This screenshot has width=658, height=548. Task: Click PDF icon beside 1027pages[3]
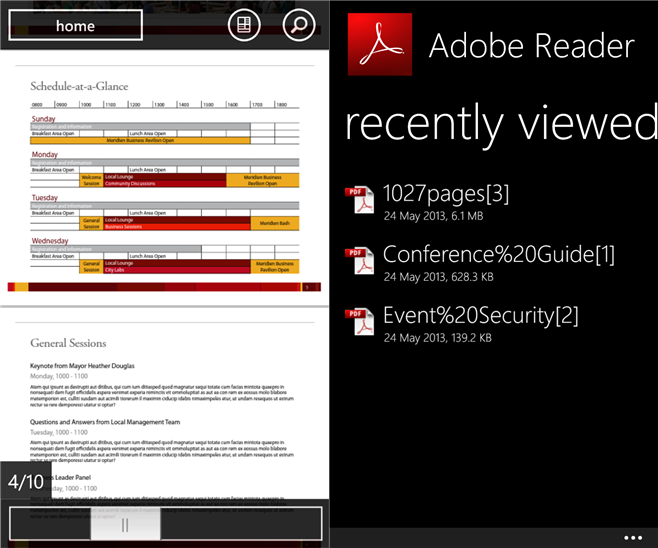point(359,200)
